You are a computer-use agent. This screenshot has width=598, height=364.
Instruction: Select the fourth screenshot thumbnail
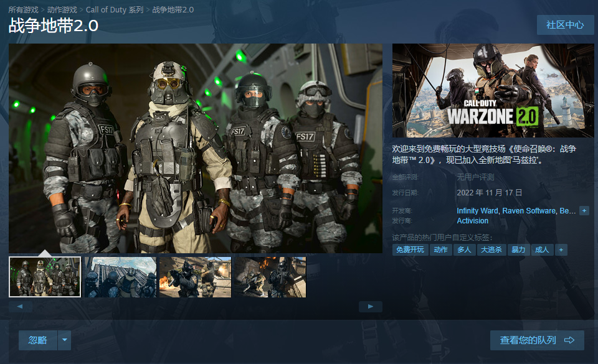[270, 277]
